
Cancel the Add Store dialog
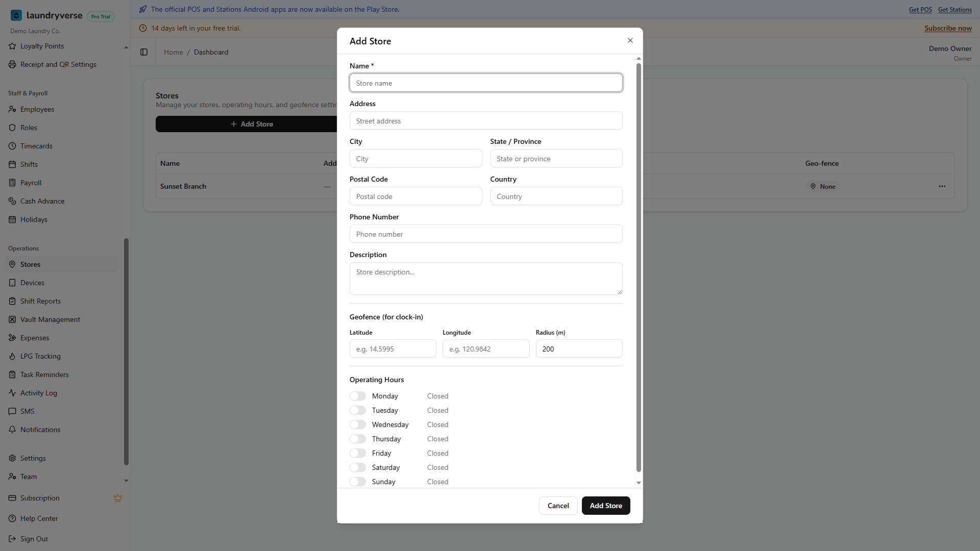pos(558,506)
